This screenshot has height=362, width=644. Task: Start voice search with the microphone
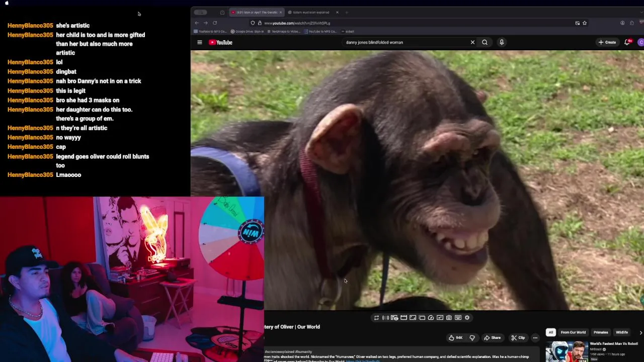click(502, 42)
